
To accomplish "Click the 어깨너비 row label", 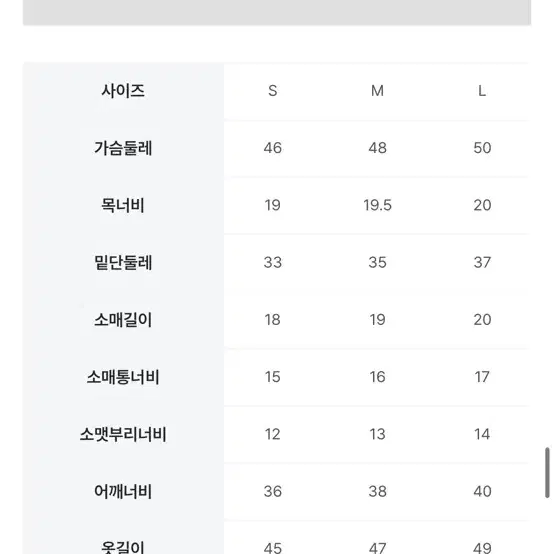I will tap(123, 491).
